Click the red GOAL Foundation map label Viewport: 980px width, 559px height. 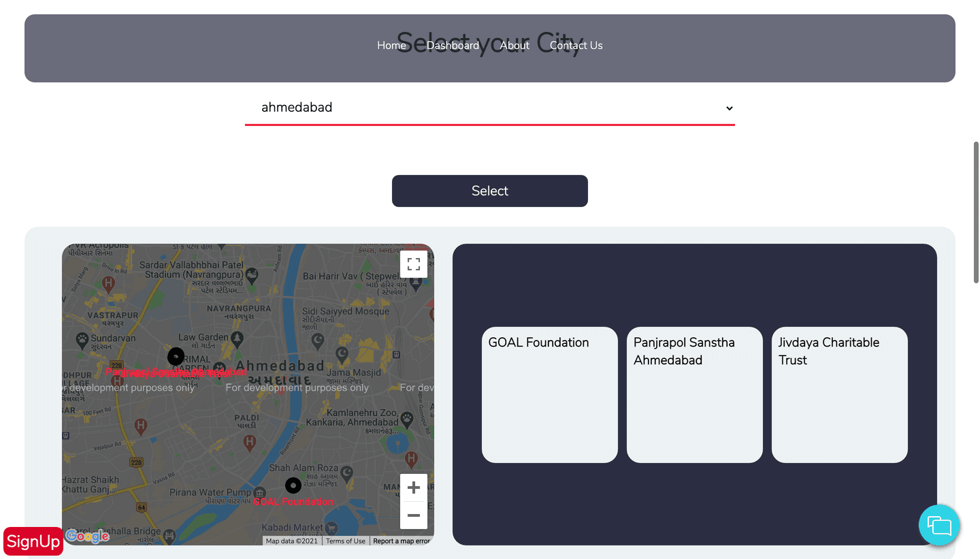tap(293, 502)
